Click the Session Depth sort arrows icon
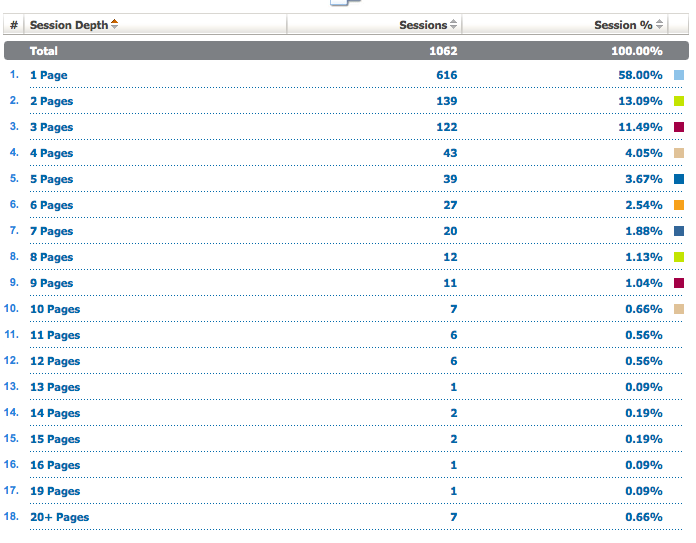Image resolution: width=696 pixels, height=543 pixels. pyautogui.click(x=114, y=25)
